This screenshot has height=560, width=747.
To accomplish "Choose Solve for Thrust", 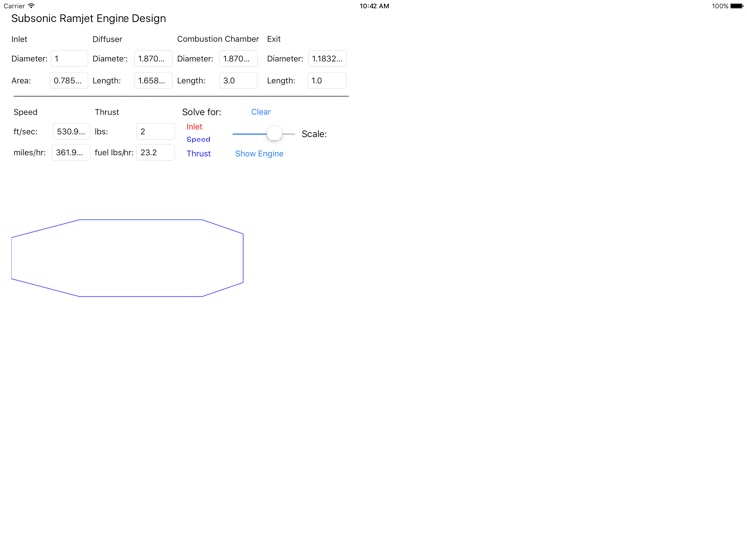I will pyautogui.click(x=198, y=153).
